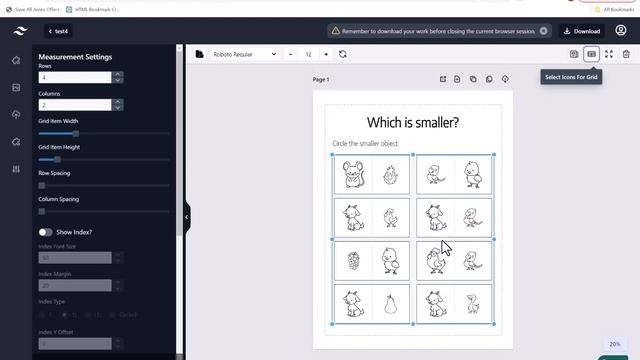Click the settings panel vertical scrollbar

(x=179, y=143)
